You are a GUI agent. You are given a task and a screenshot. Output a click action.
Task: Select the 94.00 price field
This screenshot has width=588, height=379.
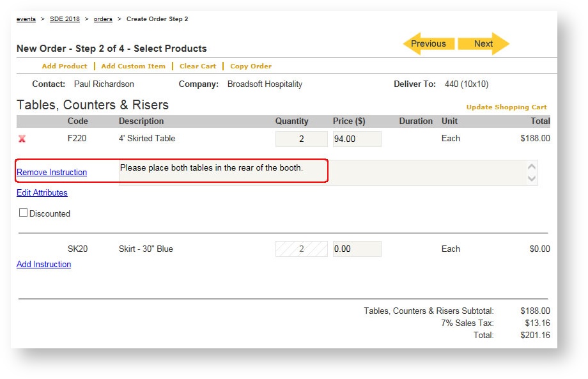tap(356, 138)
